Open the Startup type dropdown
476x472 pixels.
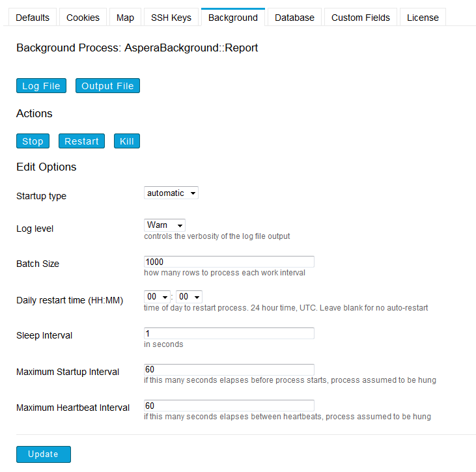(171, 193)
